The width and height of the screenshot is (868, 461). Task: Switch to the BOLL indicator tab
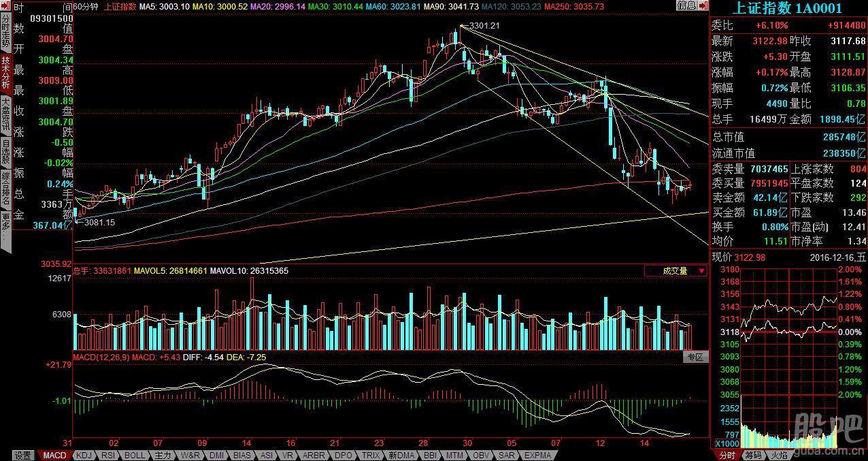click(134, 455)
